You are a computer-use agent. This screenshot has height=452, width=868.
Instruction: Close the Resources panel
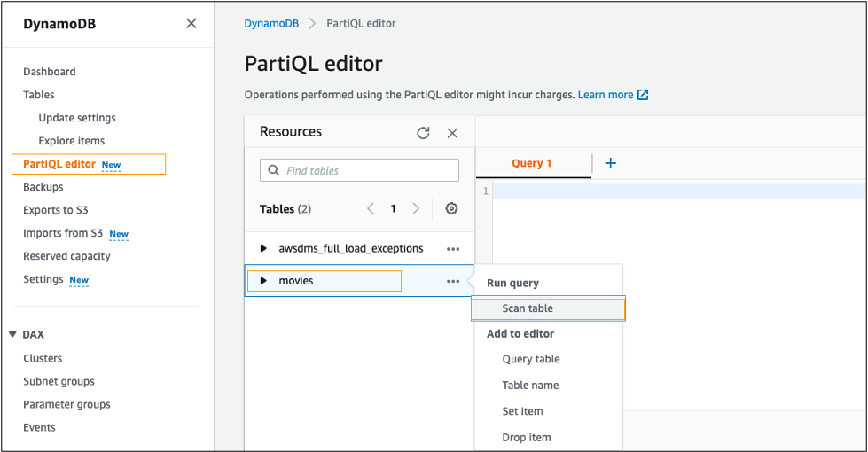[452, 133]
